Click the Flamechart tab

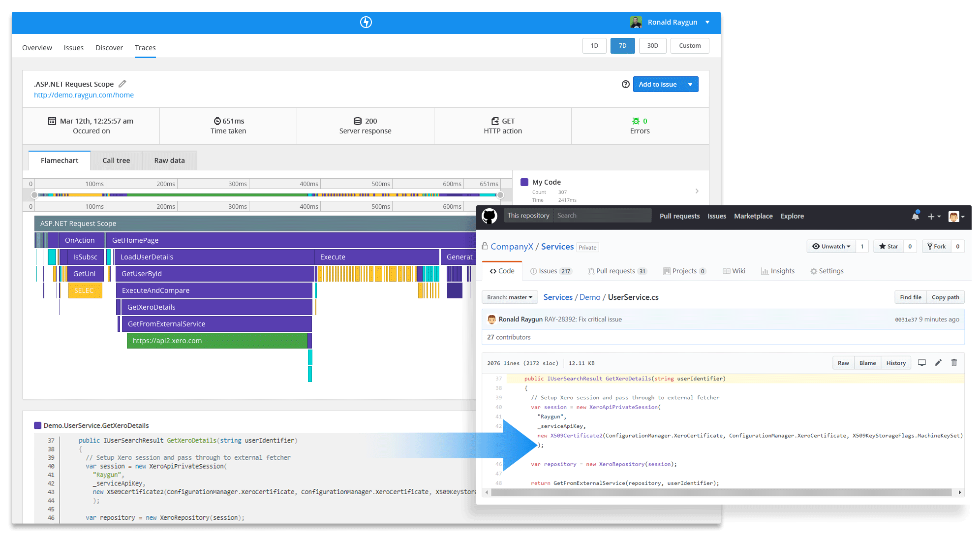coord(59,160)
